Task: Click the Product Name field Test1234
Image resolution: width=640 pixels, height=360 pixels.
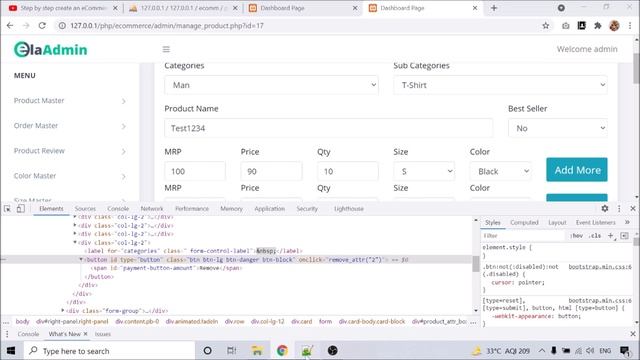Action: [329, 128]
